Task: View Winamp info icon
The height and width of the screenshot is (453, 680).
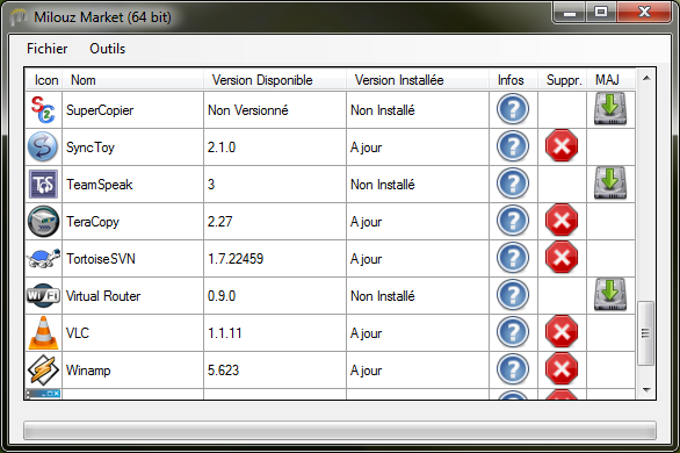Action: coord(513,370)
